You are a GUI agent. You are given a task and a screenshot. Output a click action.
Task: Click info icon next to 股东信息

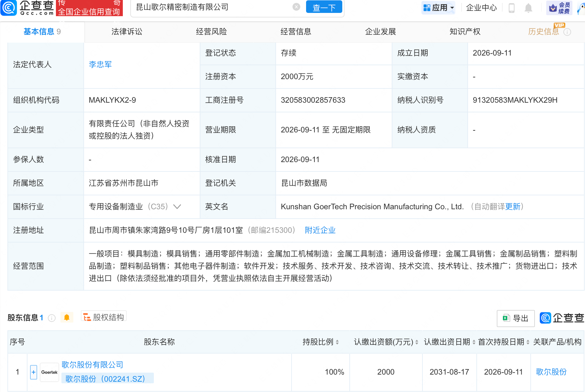52,318
